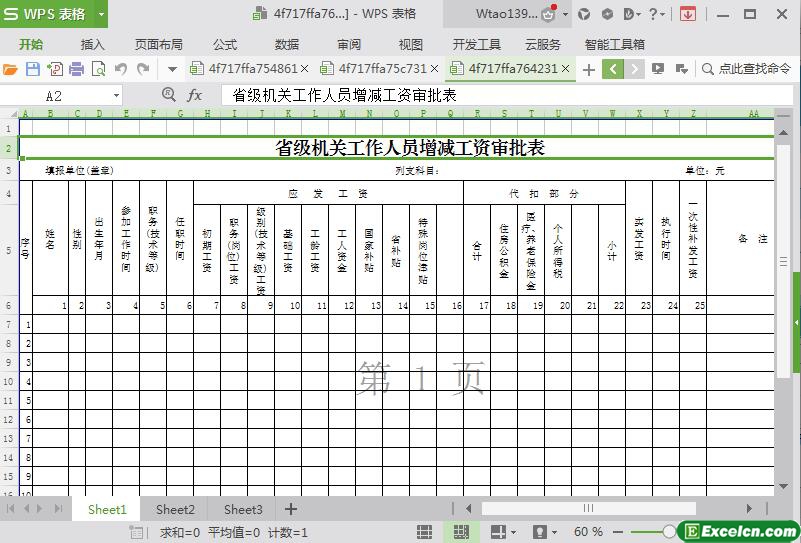The width and height of the screenshot is (801, 543).
Task: Select the Sheet3 tab
Action: coord(243,509)
